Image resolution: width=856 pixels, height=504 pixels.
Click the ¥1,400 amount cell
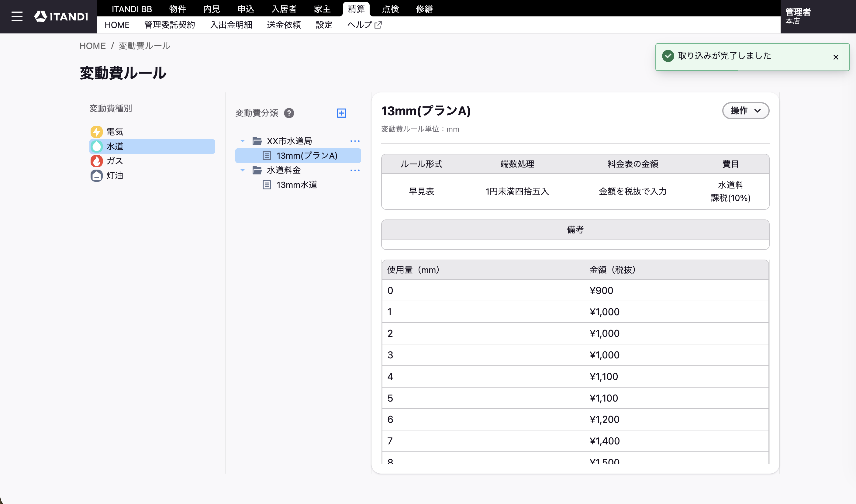click(604, 441)
